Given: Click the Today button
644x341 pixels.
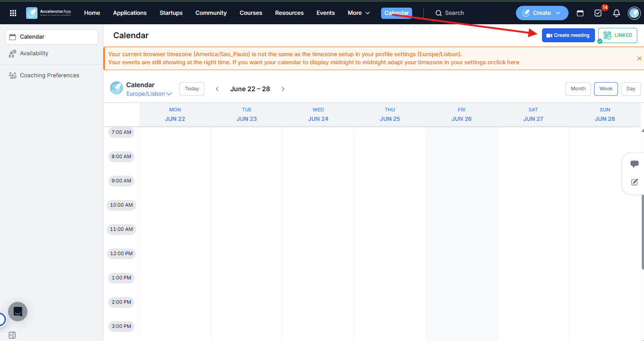Looking at the screenshot, I should click(x=192, y=89).
